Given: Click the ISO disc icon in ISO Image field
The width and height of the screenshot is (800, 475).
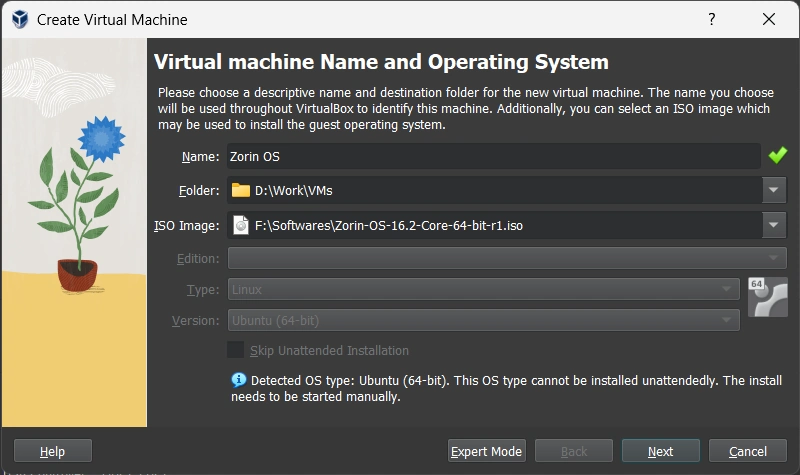Looking at the screenshot, I should pyautogui.click(x=240, y=225).
